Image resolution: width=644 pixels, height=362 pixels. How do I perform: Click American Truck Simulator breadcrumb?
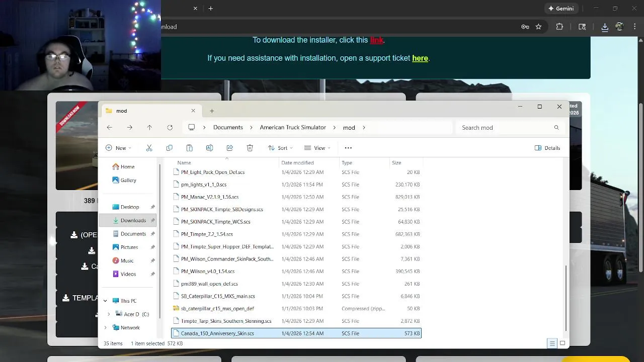click(x=293, y=128)
